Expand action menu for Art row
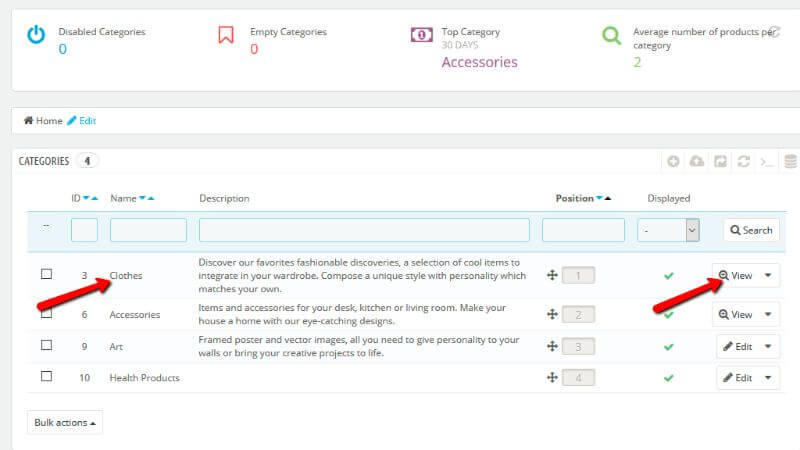The width and height of the screenshot is (800, 450). click(768, 346)
